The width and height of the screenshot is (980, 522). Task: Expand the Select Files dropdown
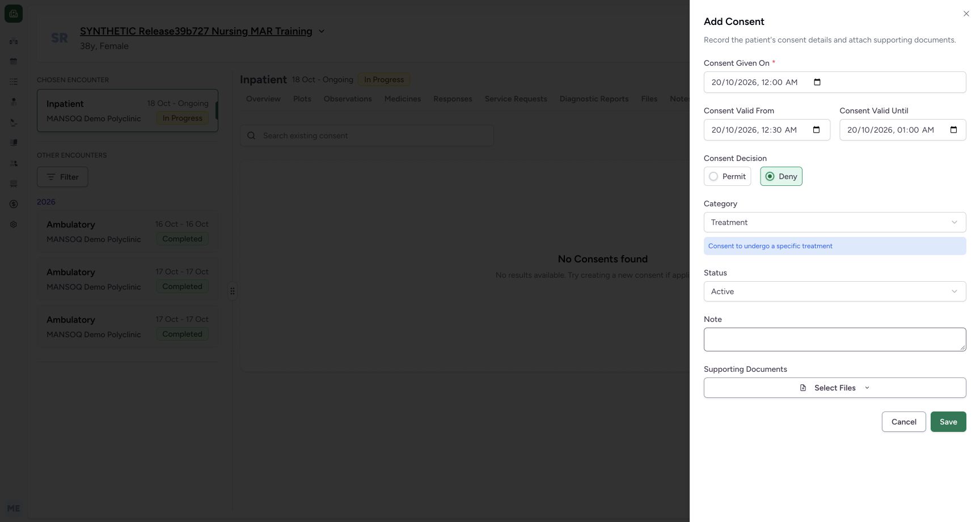835,388
